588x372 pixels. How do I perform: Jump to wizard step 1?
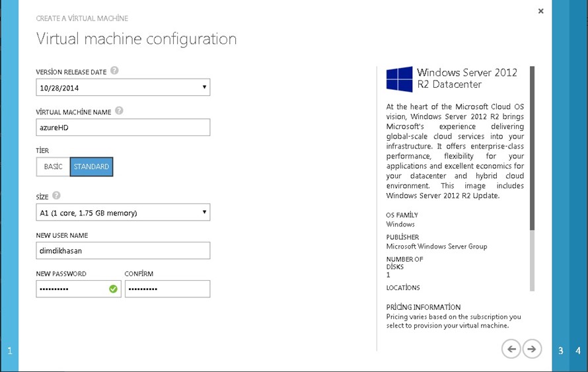9,350
